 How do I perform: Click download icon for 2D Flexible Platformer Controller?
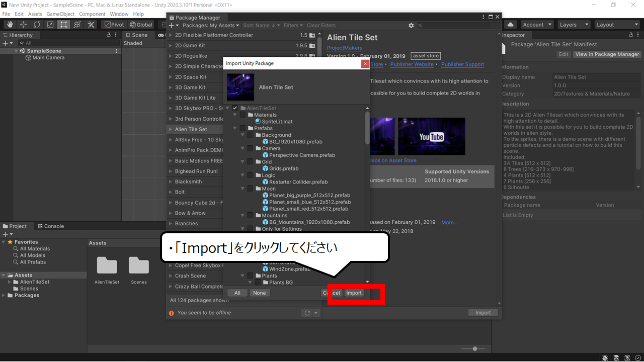click(312, 35)
